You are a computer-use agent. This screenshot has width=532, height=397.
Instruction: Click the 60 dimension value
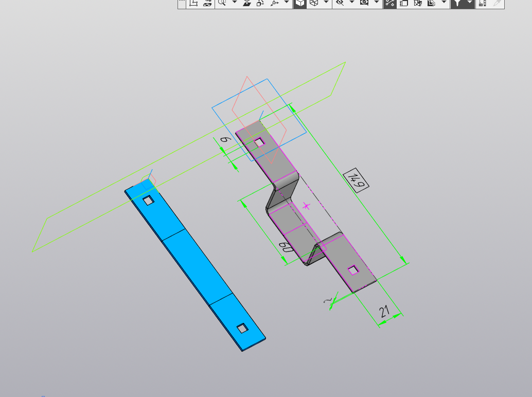tap(287, 248)
